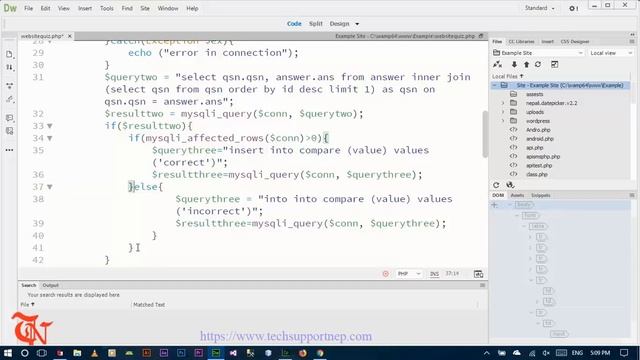
Task: Open Firefox from the taskbar
Action: tap(303, 353)
